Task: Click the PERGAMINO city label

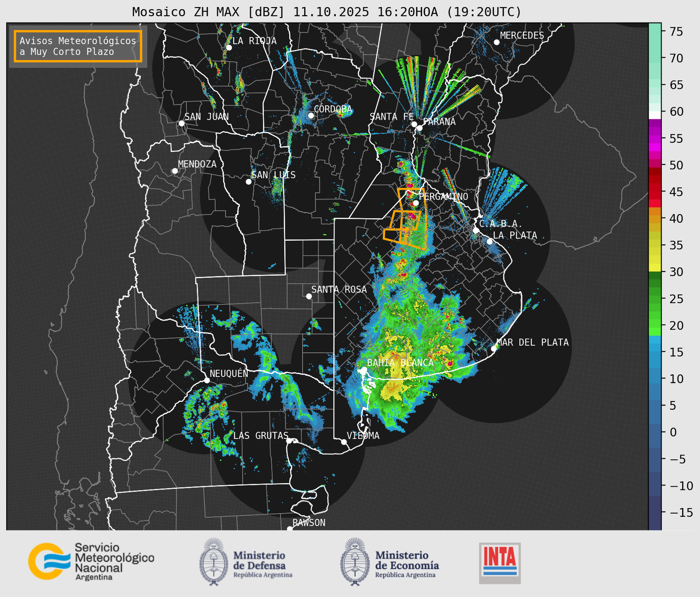Action: coord(443,196)
